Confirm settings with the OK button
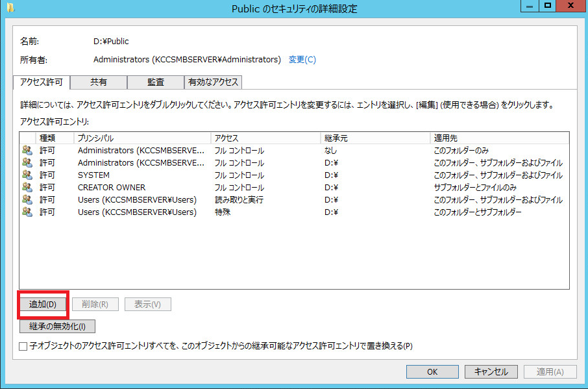 point(432,371)
